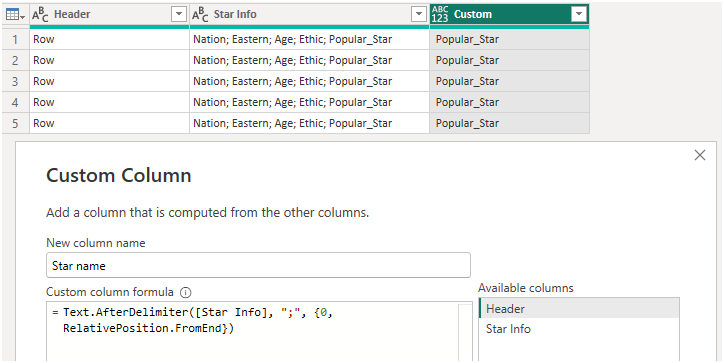The width and height of the screenshot is (724, 363).
Task: Click the Custom cell Popular_Star in row 3
Action: [509, 81]
